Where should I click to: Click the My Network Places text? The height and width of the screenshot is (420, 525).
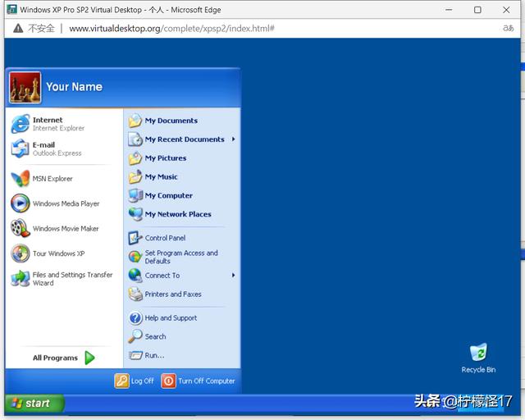point(178,214)
